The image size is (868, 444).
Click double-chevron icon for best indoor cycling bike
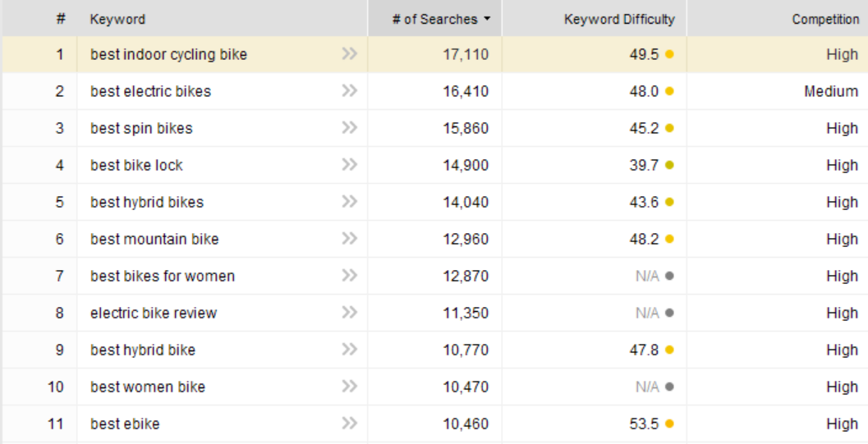point(349,53)
